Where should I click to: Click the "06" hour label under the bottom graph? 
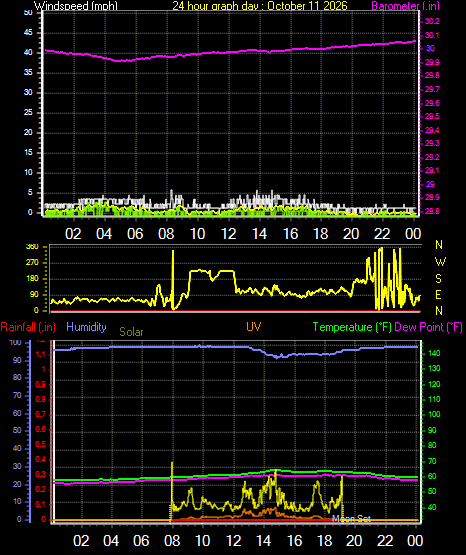tap(141, 541)
